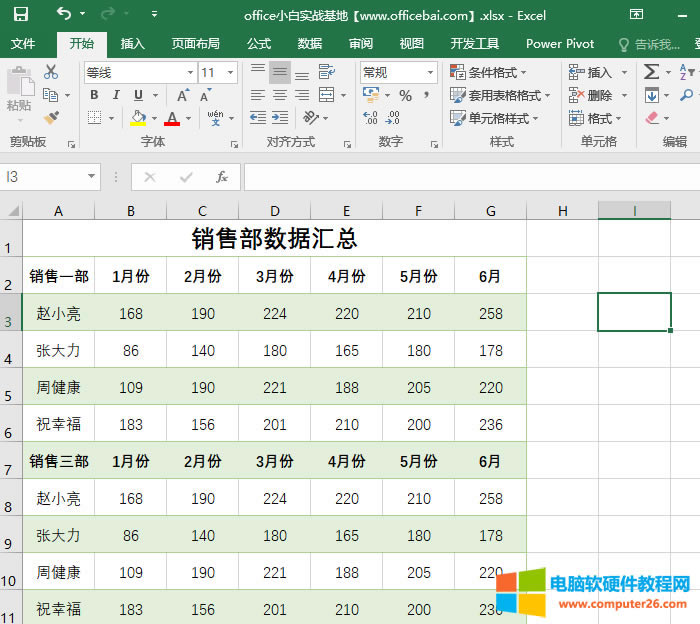Open the font name dropdown showing 等线
Viewport: 700px width, 624px height.
point(190,73)
